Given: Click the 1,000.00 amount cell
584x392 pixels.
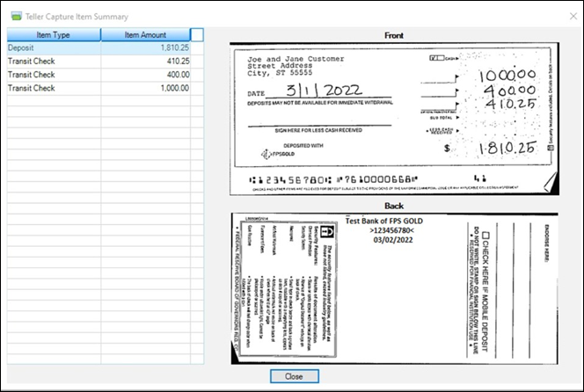Looking at the screenshot, I should (145, 88).
